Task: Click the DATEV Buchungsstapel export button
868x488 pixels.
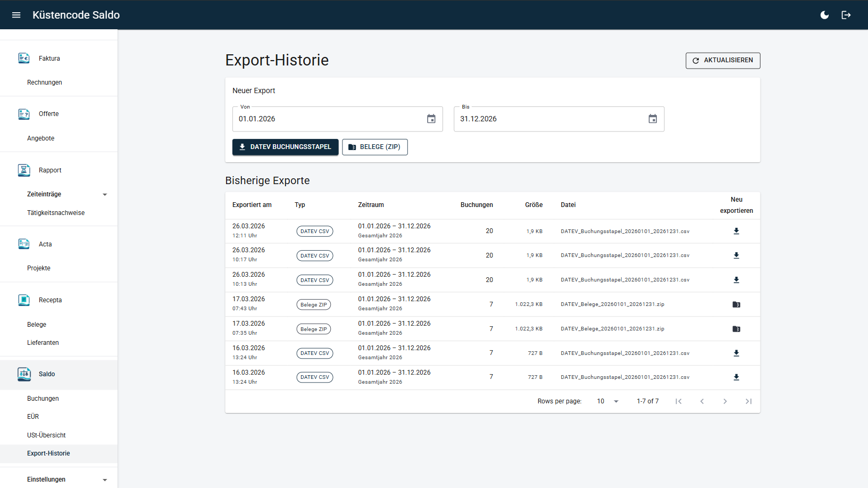Action: [285, 147]
